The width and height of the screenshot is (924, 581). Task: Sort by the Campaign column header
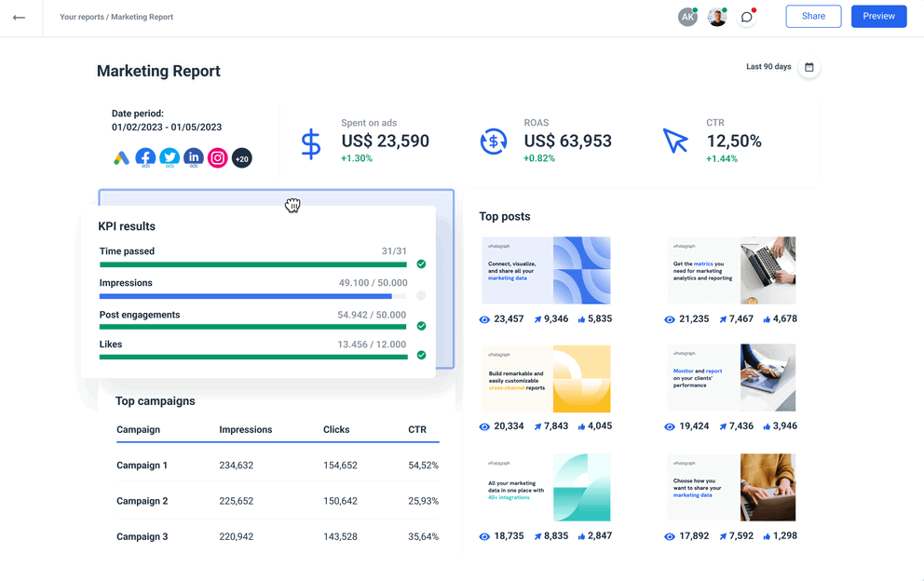tap(139, 429)
